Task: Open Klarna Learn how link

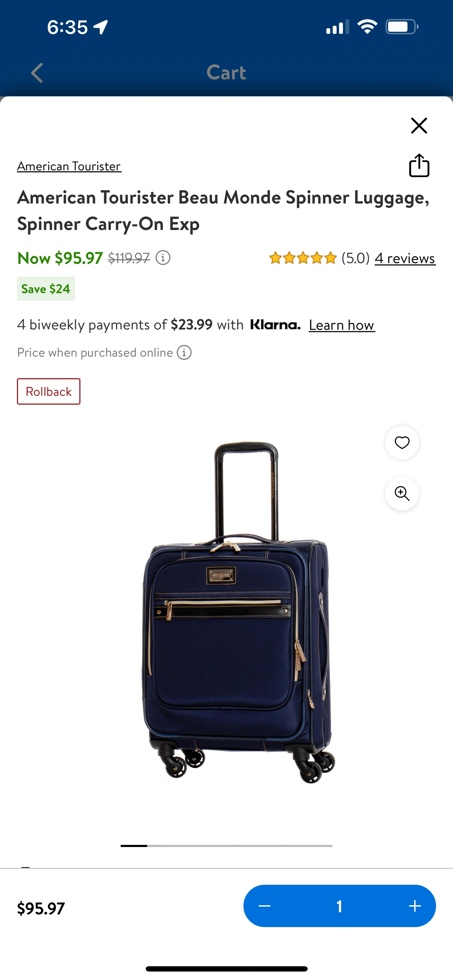Action: [x=342, y=325]
